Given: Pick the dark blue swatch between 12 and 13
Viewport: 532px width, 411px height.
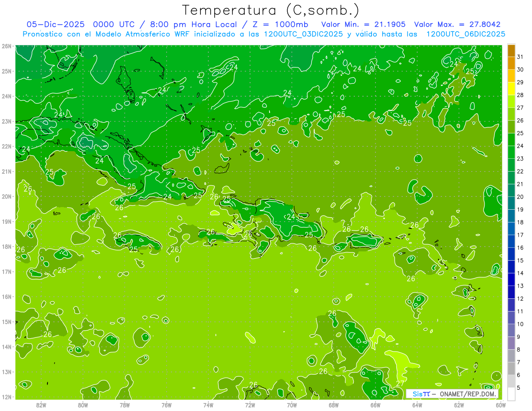Looking at the screenshot, I should pyautogui.click(x=511, y=292).
